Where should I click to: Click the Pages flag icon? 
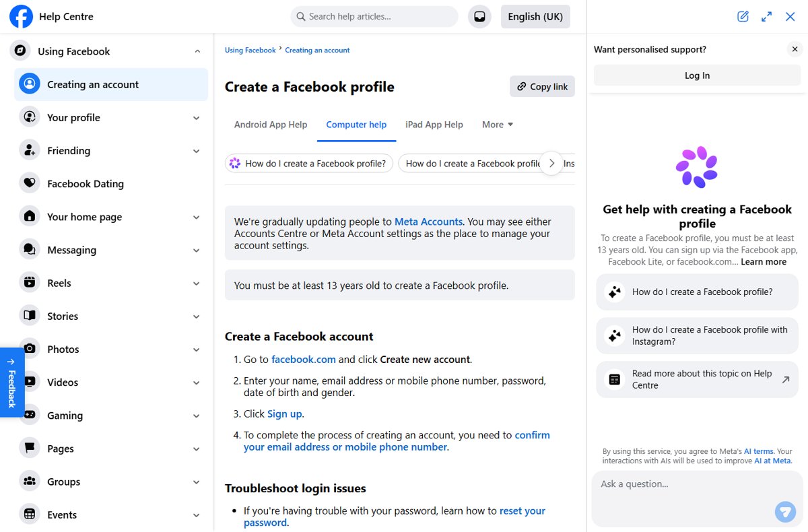[x=30, y=448]
